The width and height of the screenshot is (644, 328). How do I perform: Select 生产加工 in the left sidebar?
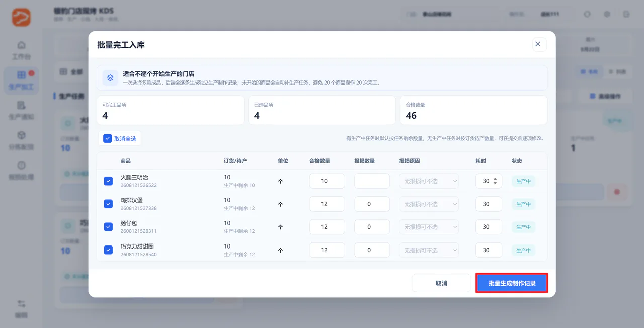(22, 80)
